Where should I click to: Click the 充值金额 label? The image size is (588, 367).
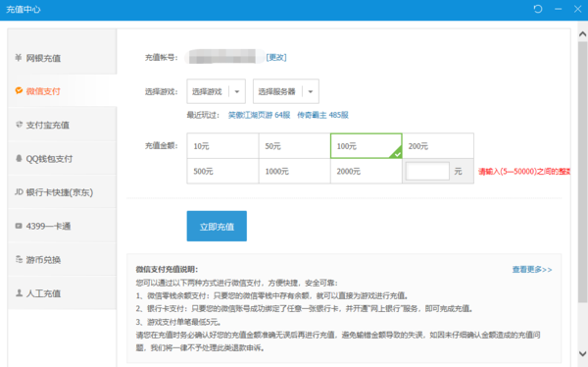[162, 145]
